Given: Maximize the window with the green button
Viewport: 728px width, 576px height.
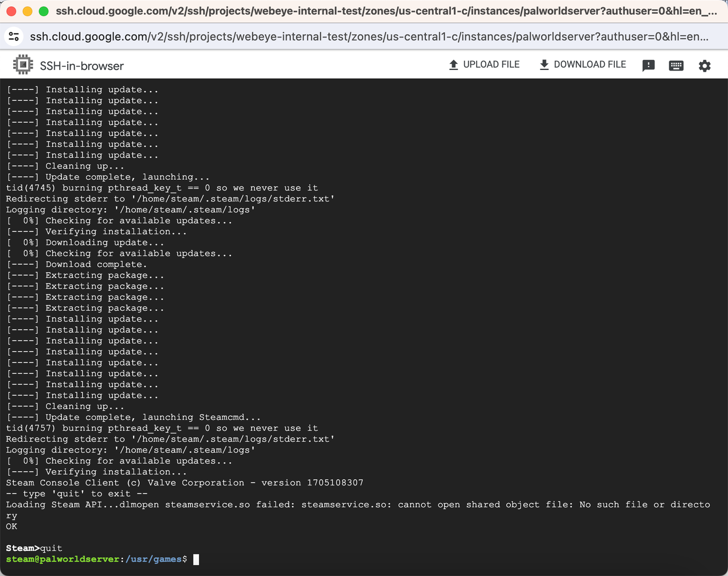Looking at the screenshot, I should coord(43,11).
